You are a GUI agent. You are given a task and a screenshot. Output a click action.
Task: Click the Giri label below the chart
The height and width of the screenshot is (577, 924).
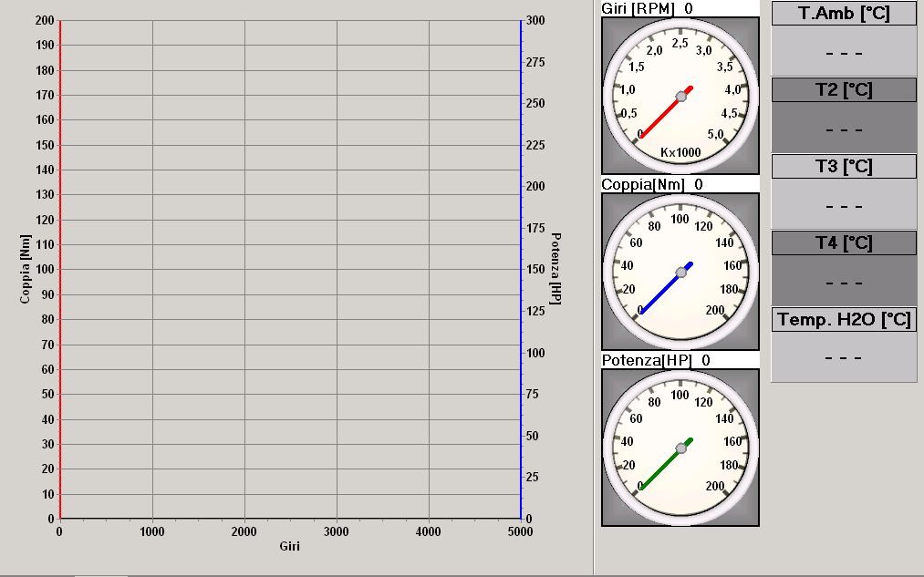(x=289, y=547)
